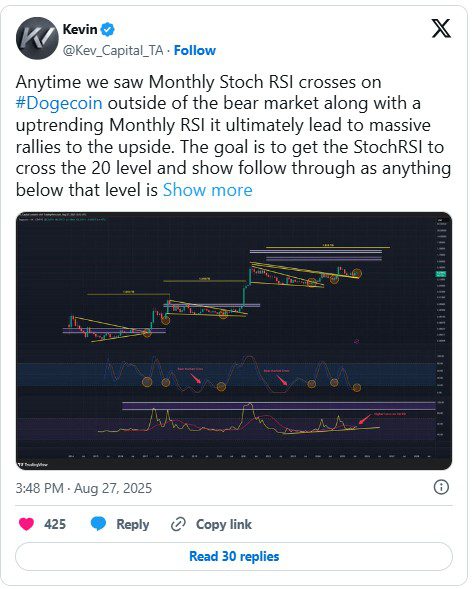This screenshot has width=472, height=589.
Task: Click the 425 likes count
Action: [x=55, y=524]
